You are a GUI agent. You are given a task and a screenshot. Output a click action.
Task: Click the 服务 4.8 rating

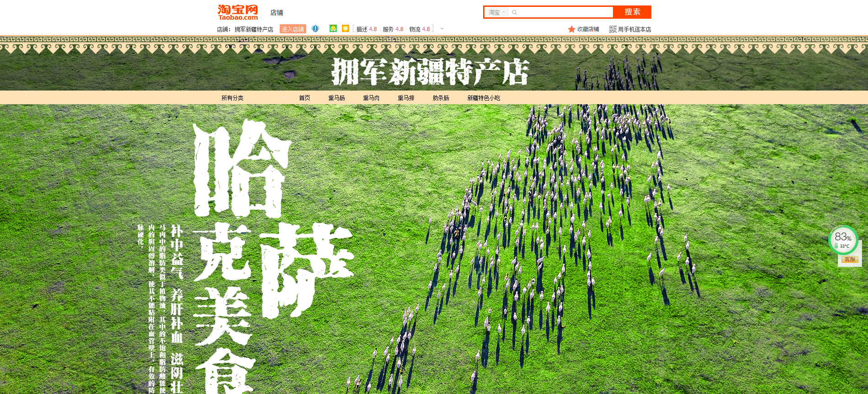[x=393, y=29]
